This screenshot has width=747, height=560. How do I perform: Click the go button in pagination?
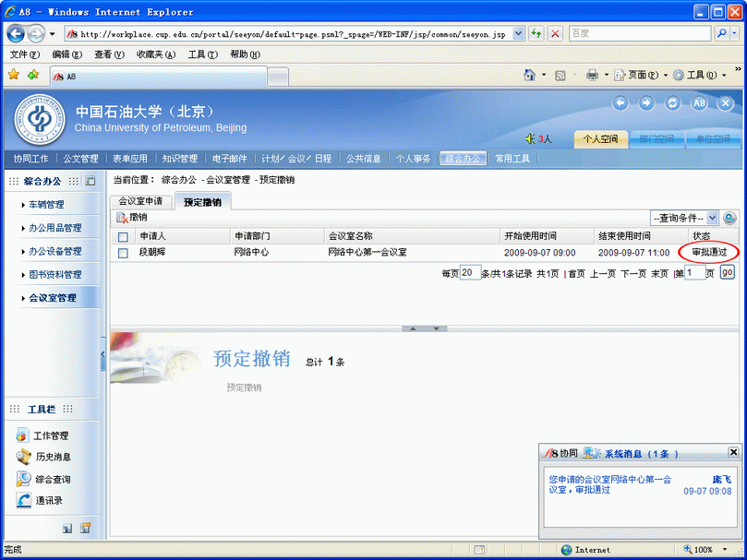727,273
